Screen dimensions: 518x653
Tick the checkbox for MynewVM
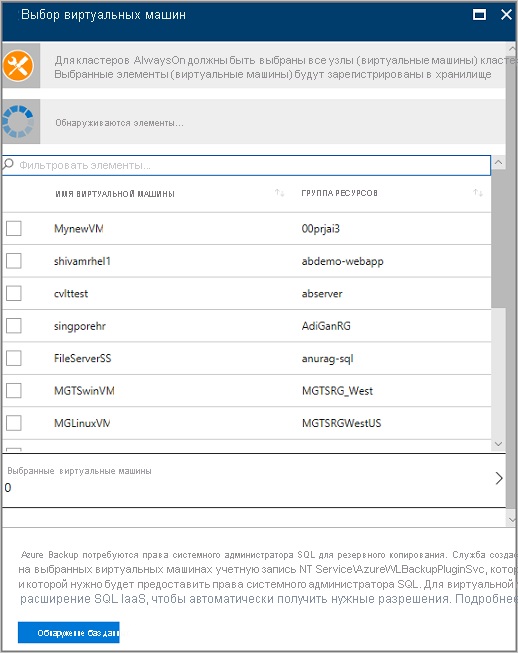pos(14,228)
